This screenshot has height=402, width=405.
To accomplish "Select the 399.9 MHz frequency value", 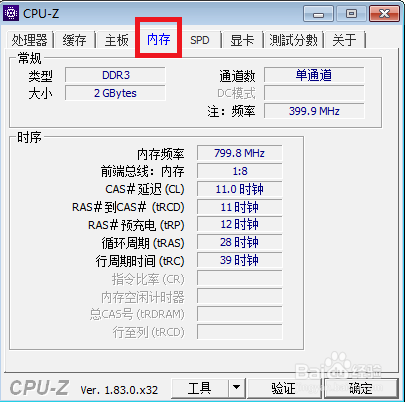I will (314, 111).
